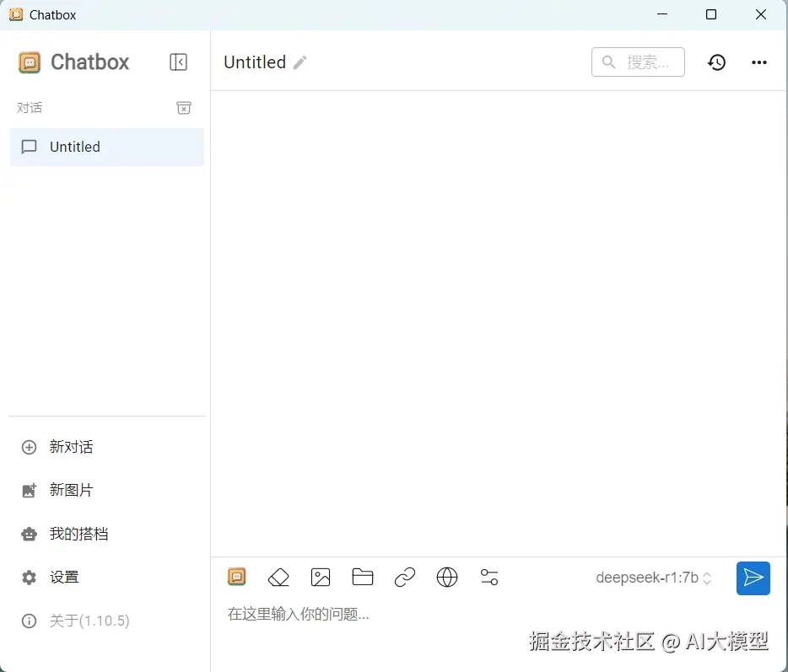The height and width of the screenshot is (672, 788).
Task: Attach a link with the chain icon
Action: click(x=405, y=577)
